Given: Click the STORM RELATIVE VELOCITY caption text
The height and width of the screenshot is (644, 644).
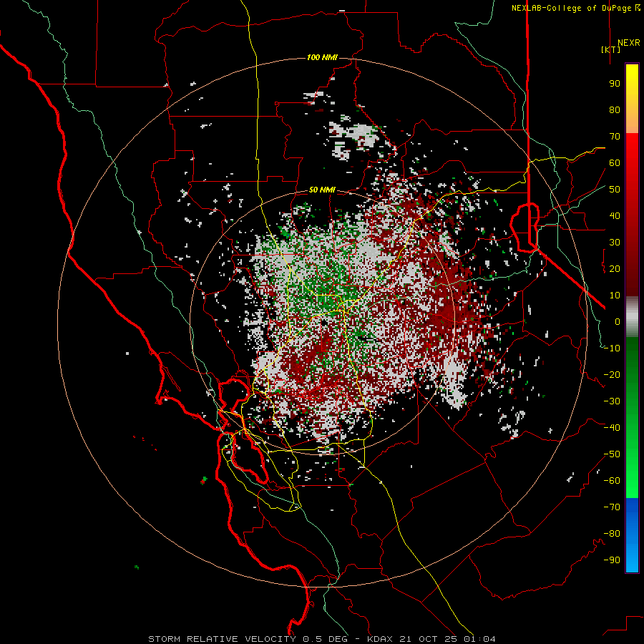Looking at the screenshot, I should point(222,639).
